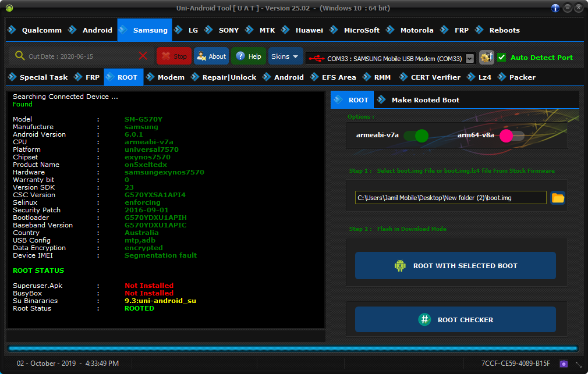Switch to the Qualcomm tab

(x=36, y=30)
